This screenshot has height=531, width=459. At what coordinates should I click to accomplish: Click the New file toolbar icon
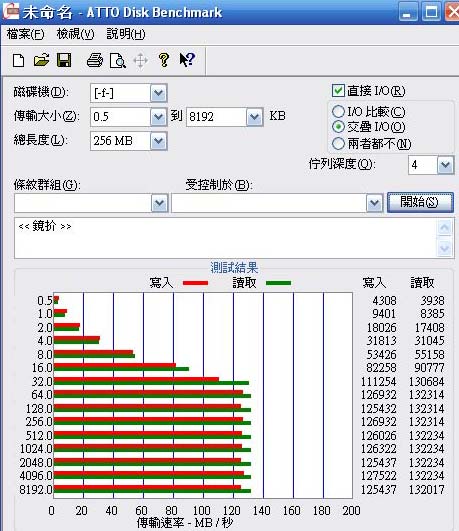[19, 61]
